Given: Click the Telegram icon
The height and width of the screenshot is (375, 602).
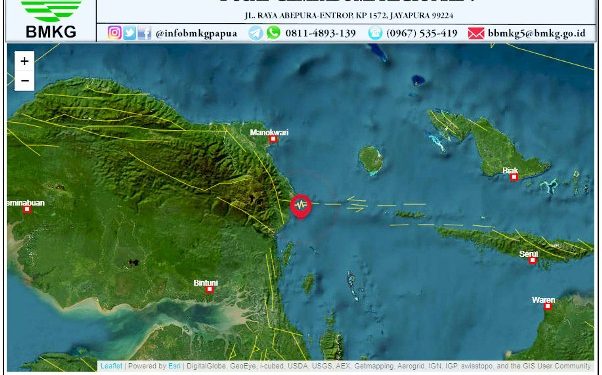Looking at the screenshot, I should coord(255,33).
